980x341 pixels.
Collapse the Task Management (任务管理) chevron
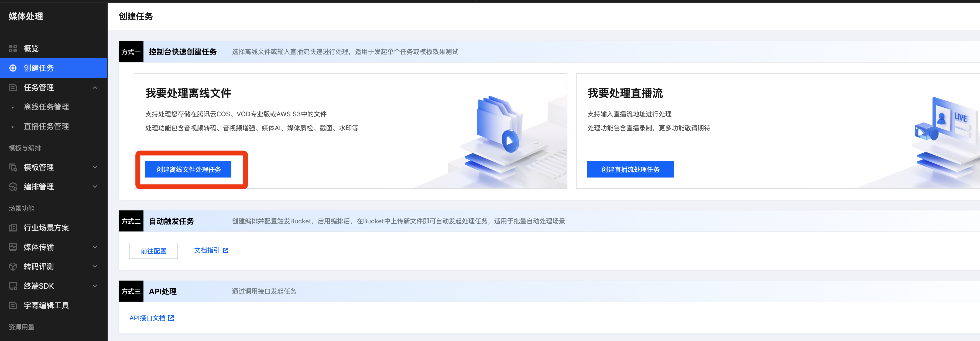95,87
